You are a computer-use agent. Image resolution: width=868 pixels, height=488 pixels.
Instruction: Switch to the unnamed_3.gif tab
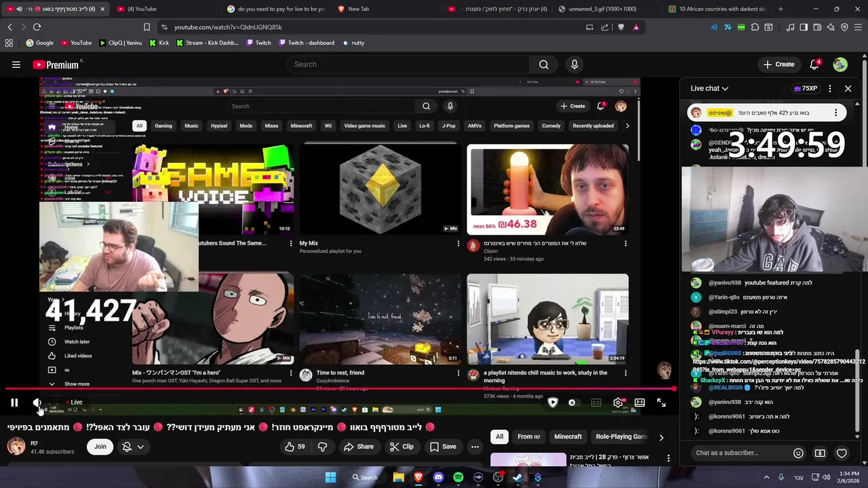(x=606, y=9)
